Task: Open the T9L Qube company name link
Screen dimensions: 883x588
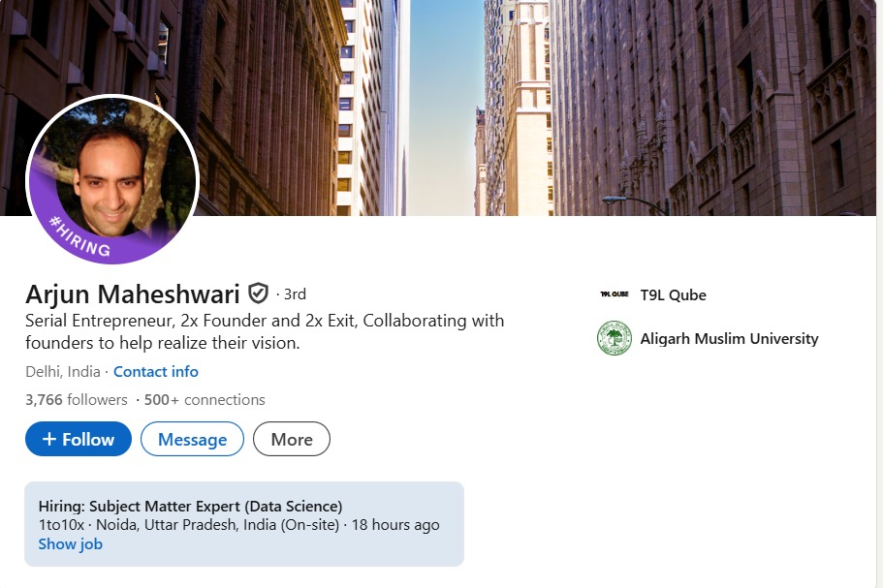Action: (x=673, y=295)
